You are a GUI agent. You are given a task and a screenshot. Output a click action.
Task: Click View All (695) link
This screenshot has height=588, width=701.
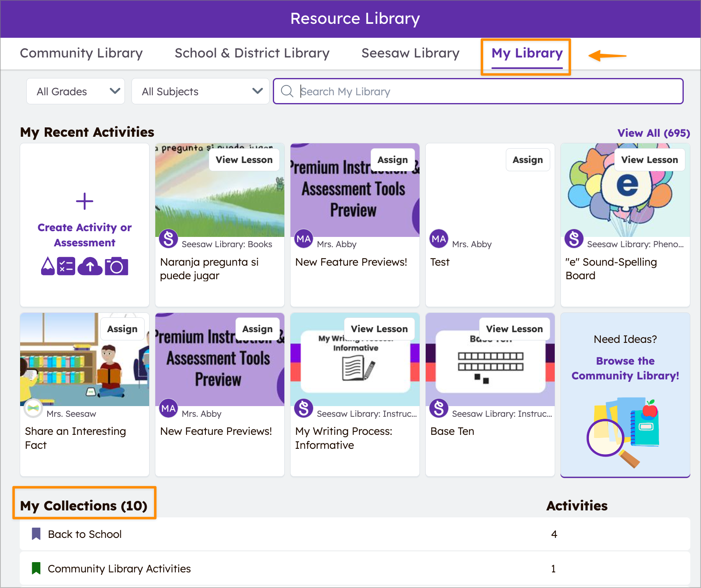(653, 133)
